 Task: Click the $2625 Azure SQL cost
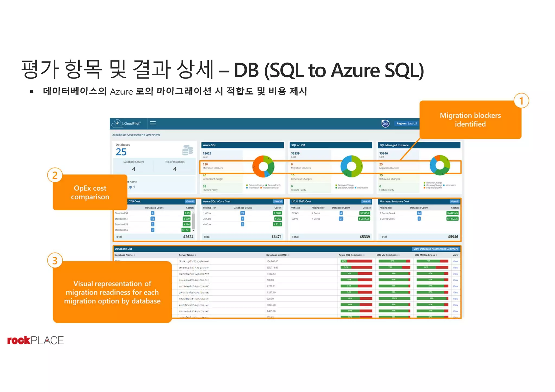pos(207,153)
